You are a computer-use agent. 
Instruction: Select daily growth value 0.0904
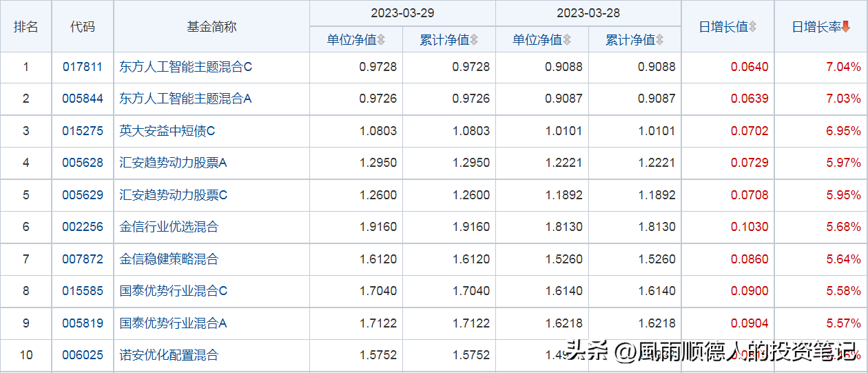coord(750,323)
